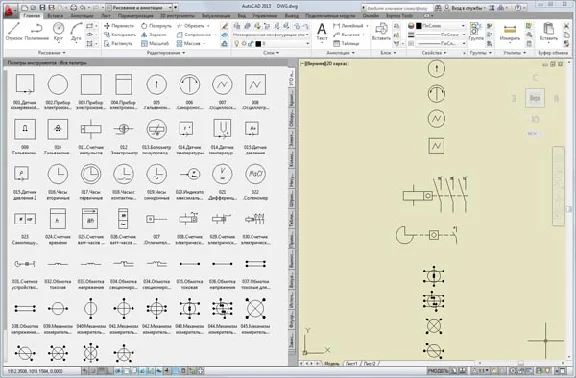Switch to the Лист2 layout tab
Viewport: 576px width, 378px height.
[x=370, y=364]
